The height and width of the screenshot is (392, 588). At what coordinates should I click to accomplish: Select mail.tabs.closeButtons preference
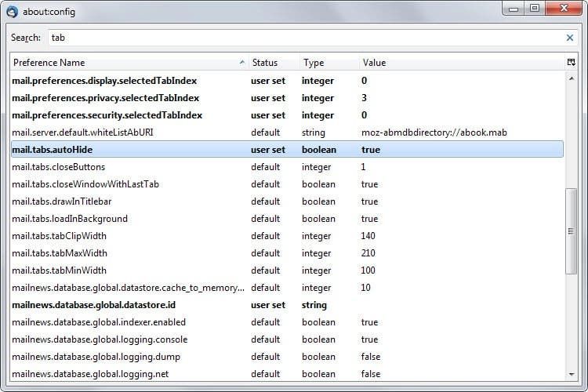tap(287, 167)
